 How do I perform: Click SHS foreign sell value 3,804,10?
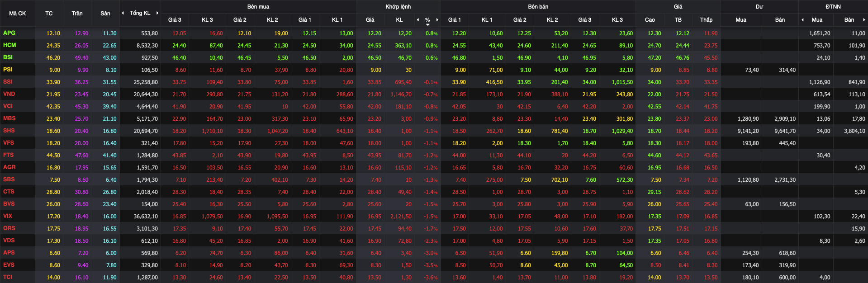(x=854, y=131)
